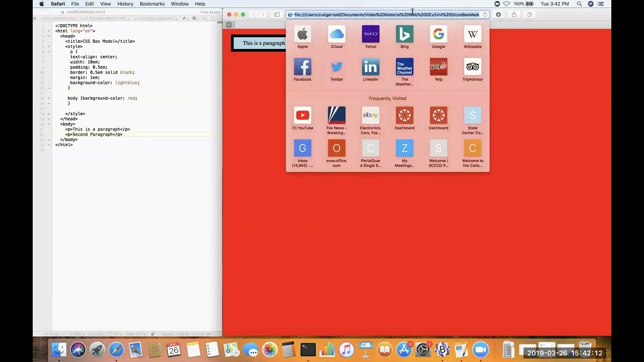Open Wi-Fi status in menu bar
This screenshot has width=644, height=362.
pyautogui.click(x=506, y=4)
